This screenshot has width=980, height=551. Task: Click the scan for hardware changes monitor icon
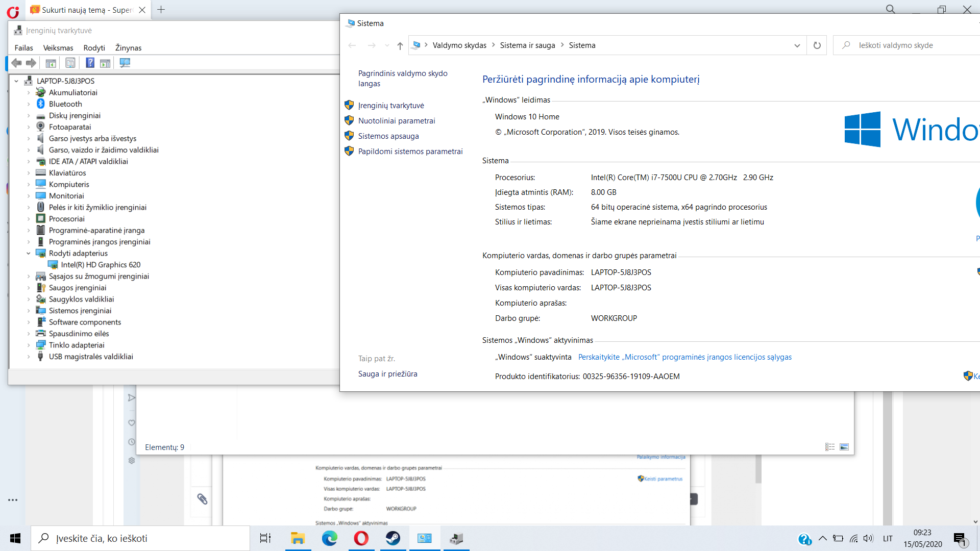click(125, 63)
